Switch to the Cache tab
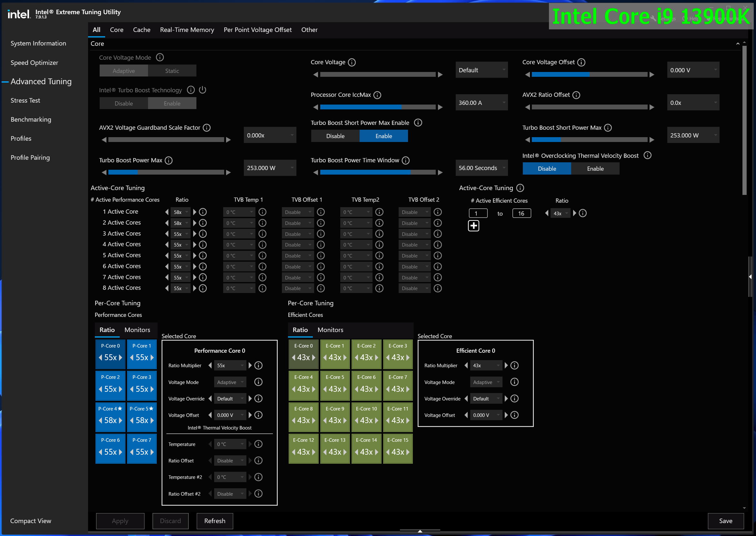 [x=142, y=30]
